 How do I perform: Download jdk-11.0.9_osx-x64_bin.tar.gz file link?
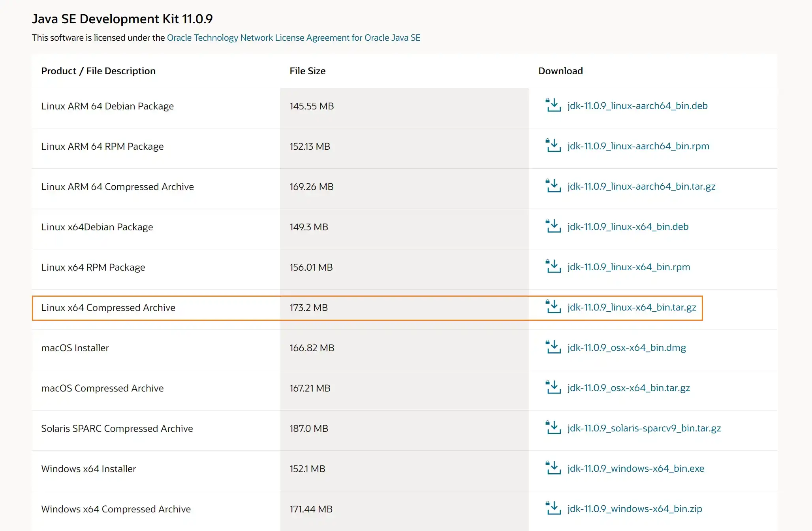(x=628, y=388)
